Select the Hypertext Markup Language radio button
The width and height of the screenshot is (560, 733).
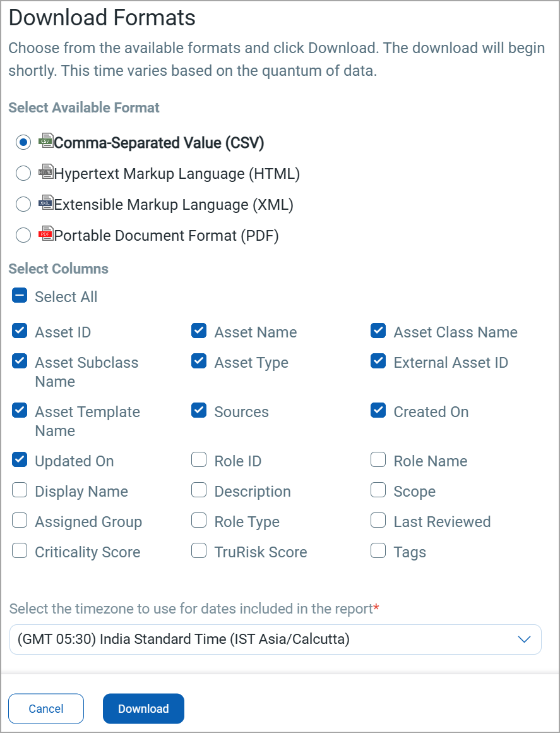(x=23, y=174)
